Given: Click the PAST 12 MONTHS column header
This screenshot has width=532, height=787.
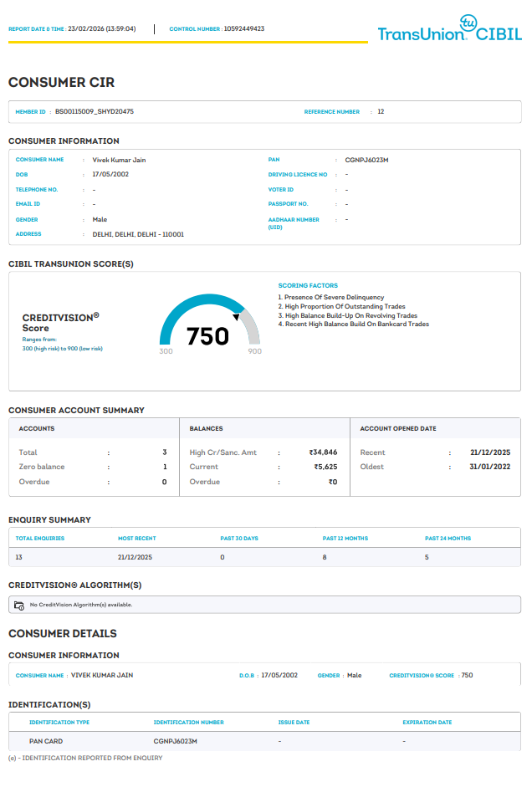Looking at the screenshot, I should click(345, 539).
